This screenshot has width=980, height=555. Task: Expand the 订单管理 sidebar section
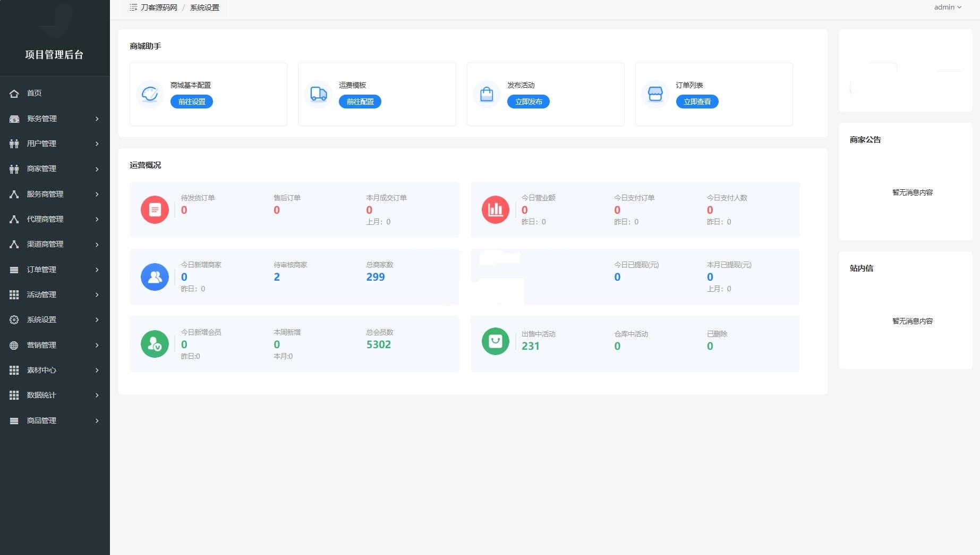(53, 270)
